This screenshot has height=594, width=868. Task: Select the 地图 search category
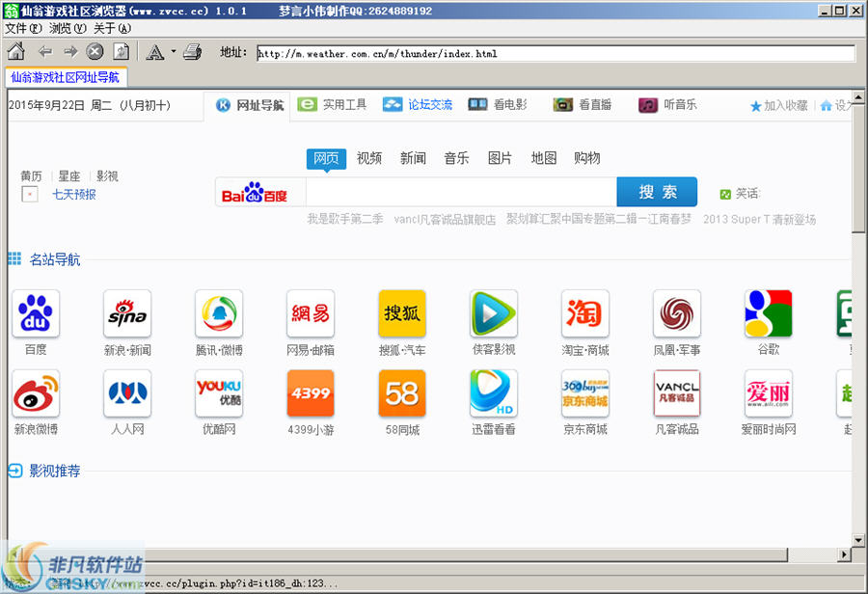point(544,158)
